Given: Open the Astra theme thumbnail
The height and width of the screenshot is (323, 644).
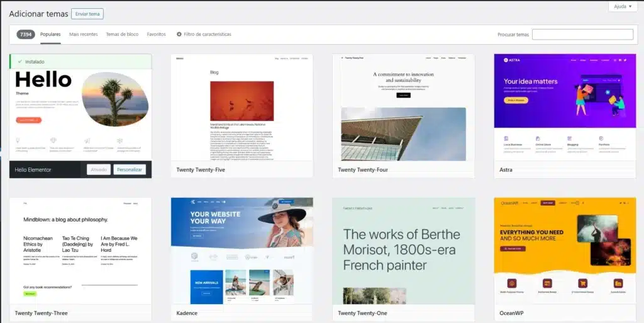Looking at the screenshot, I should pyautogui.click(x=565, y=108).
